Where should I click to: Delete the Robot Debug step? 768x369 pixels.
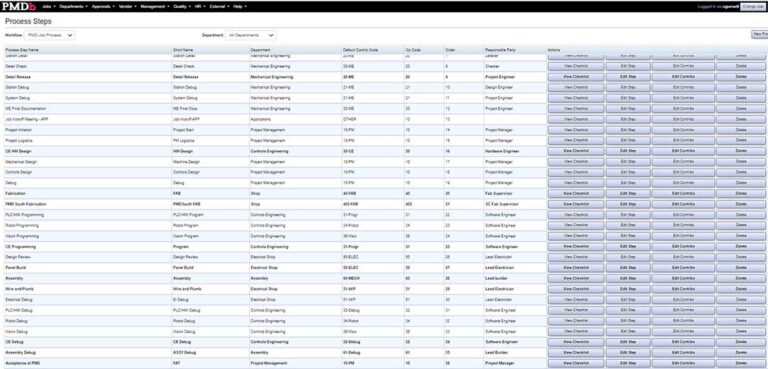[741, 320]
